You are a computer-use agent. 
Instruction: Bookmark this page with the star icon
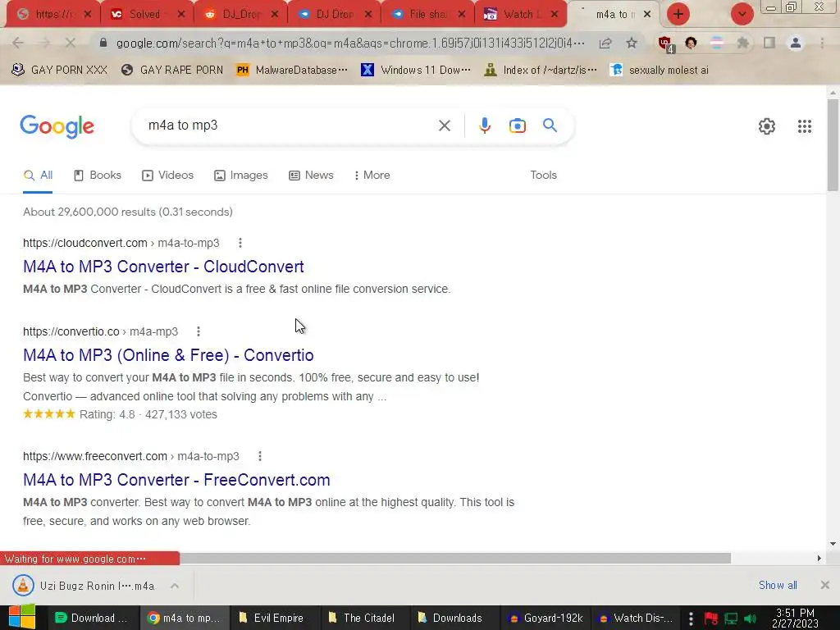click(x=632, y=43)
